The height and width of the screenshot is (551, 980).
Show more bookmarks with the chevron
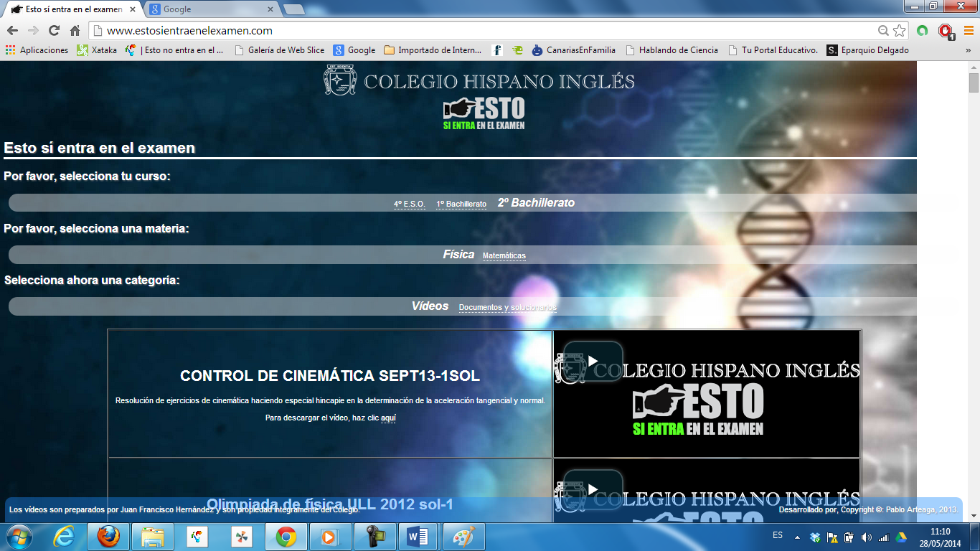(969, 50)
